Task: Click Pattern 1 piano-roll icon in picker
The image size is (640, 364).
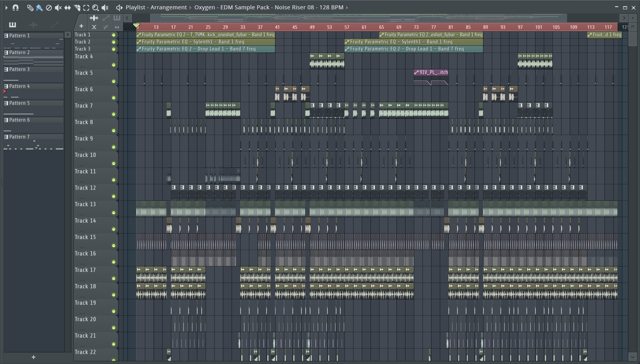Action: tap(6, 36)
